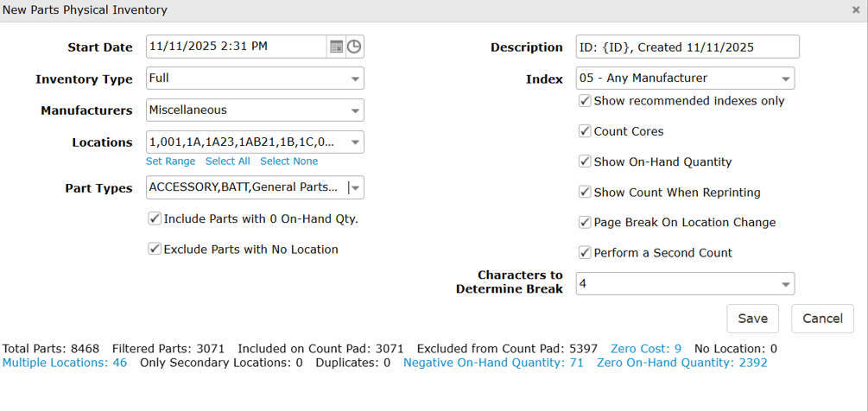
Task: Close the New Parts Physical Inventory dialog
Action: (x=856, y=9)
